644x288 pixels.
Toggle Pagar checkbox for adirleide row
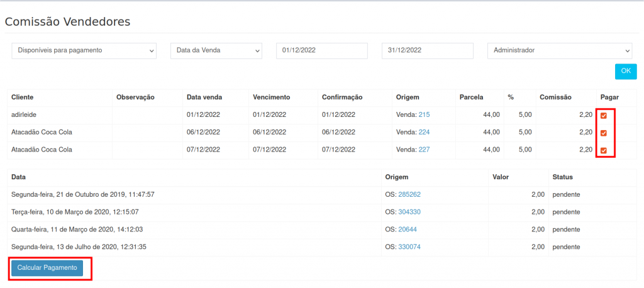tap(603, 116)
